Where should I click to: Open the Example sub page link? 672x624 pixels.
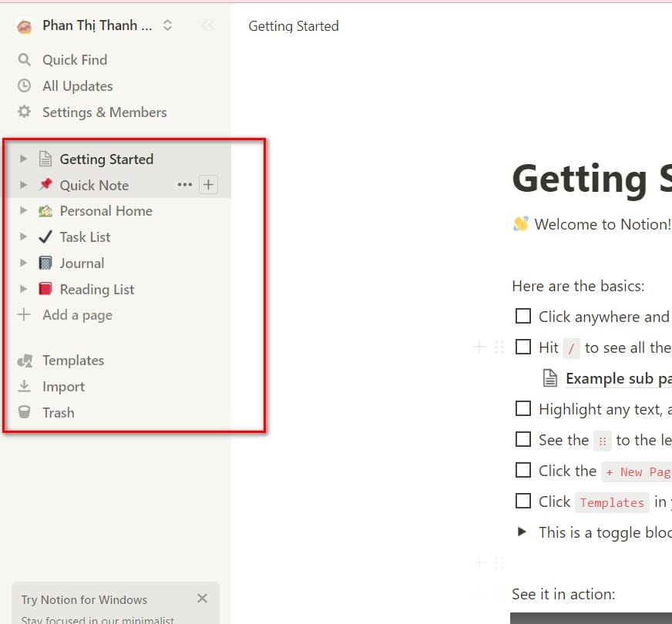(x=618, y=378)
